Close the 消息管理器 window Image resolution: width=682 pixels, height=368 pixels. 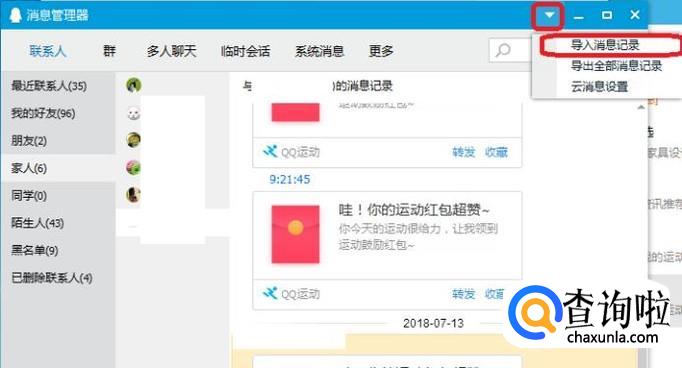(635, 15)
